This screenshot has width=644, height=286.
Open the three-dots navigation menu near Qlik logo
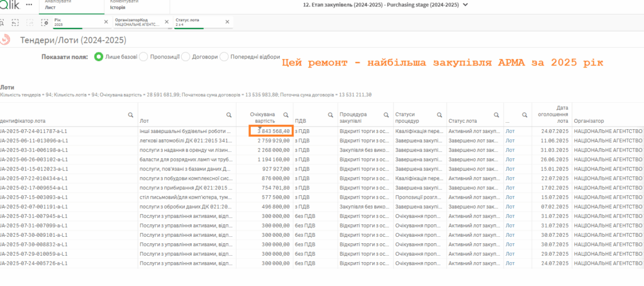tap(29, 5)
